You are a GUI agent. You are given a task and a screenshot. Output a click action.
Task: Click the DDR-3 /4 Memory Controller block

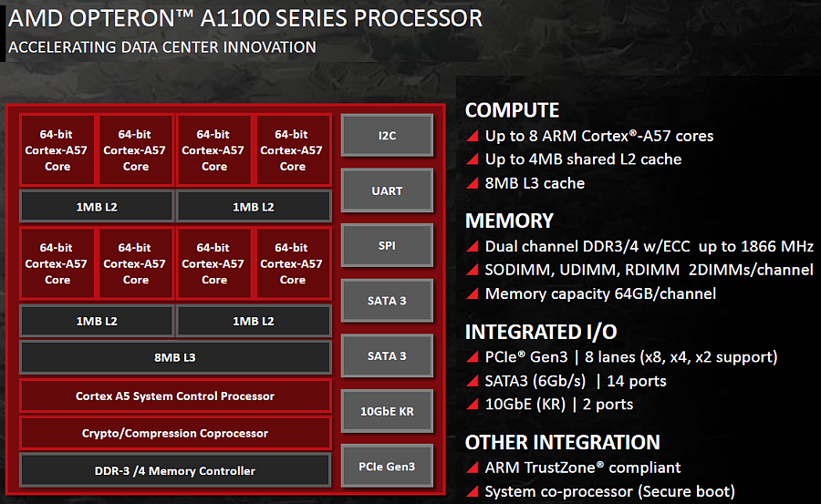(175, 470)
